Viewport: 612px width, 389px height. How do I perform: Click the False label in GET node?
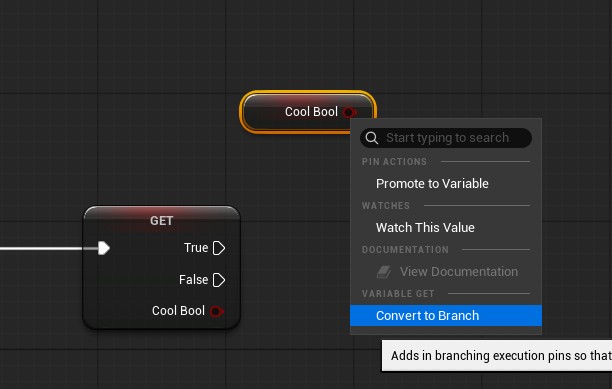pos(194,280)
